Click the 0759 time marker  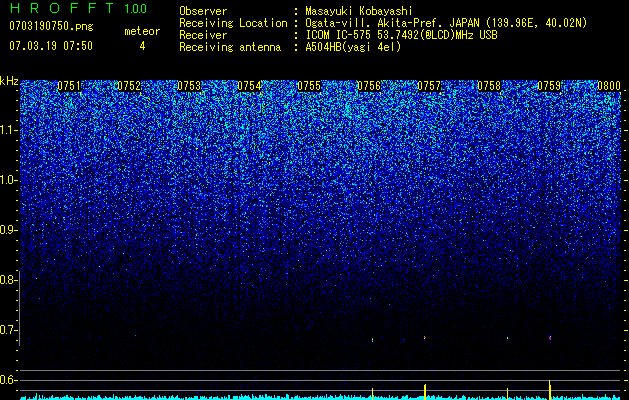[549, 86]
